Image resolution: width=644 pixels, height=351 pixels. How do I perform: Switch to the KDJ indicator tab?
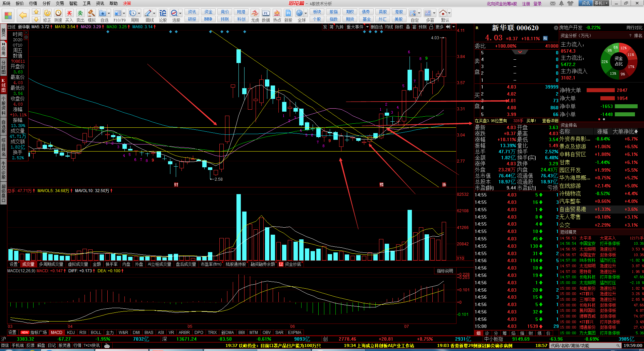71,332
